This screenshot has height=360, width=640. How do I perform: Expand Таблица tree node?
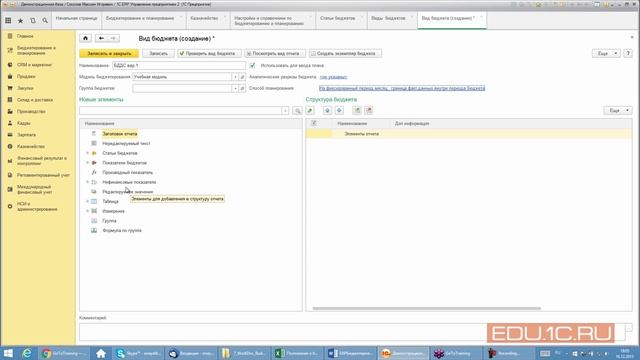87,201
